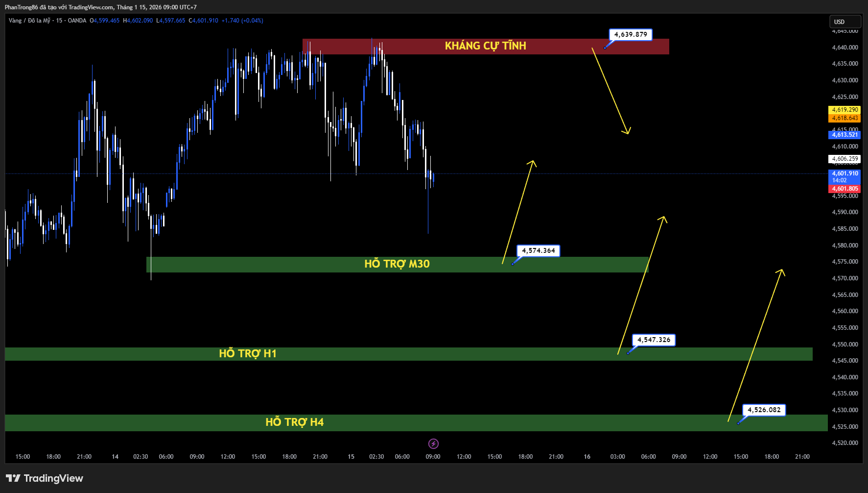Click the 4,526.082 price callout
Image resolution: width=868 pixels, height=493 pixels.
(764, 410)
